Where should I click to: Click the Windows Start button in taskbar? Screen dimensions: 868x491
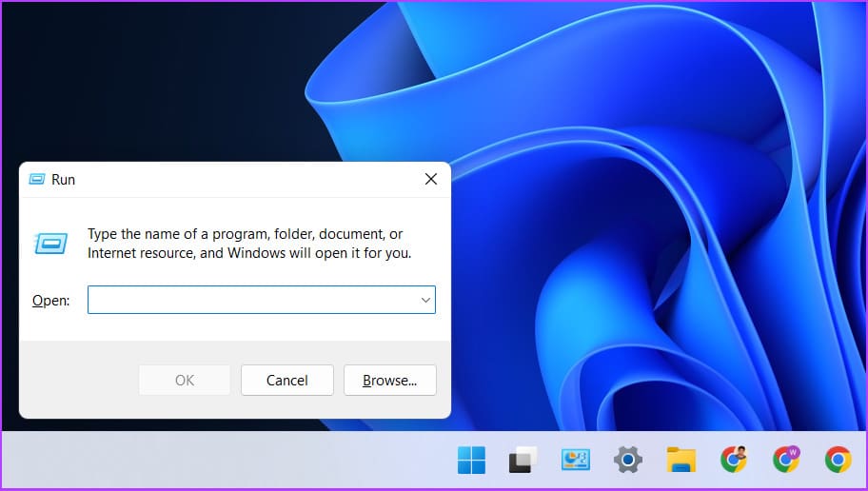tap(471, 460)
